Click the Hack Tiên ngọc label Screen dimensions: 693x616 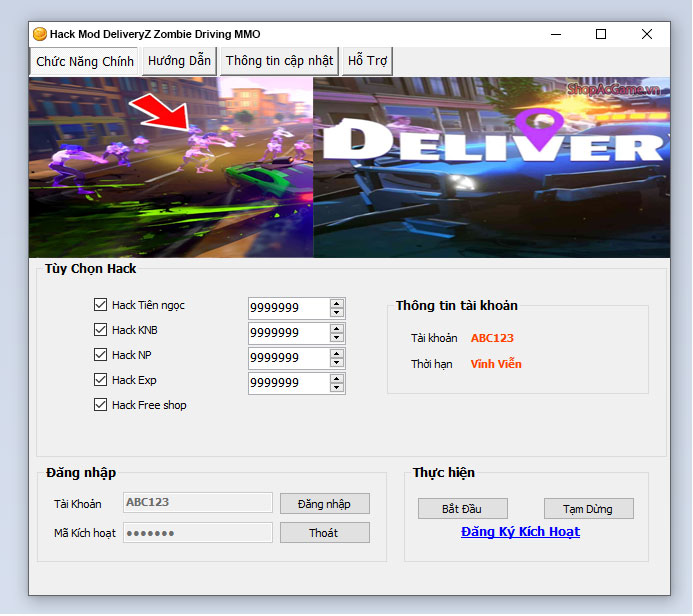(x=148, y=305)
